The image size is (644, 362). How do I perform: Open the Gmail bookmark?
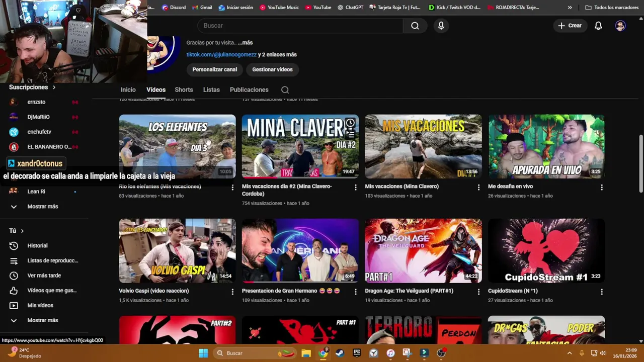click(202, 8)
